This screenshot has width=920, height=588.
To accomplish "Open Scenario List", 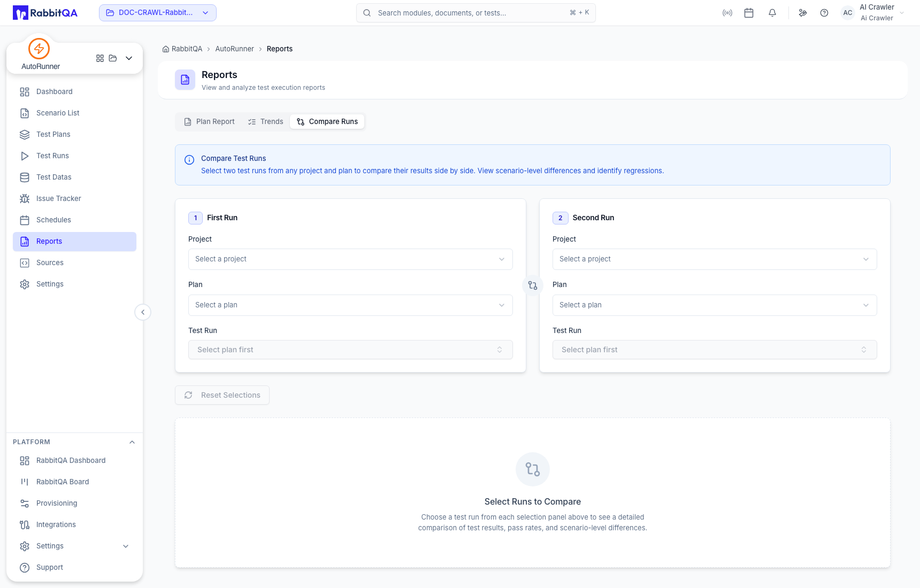I will click(x=74, y=113).
